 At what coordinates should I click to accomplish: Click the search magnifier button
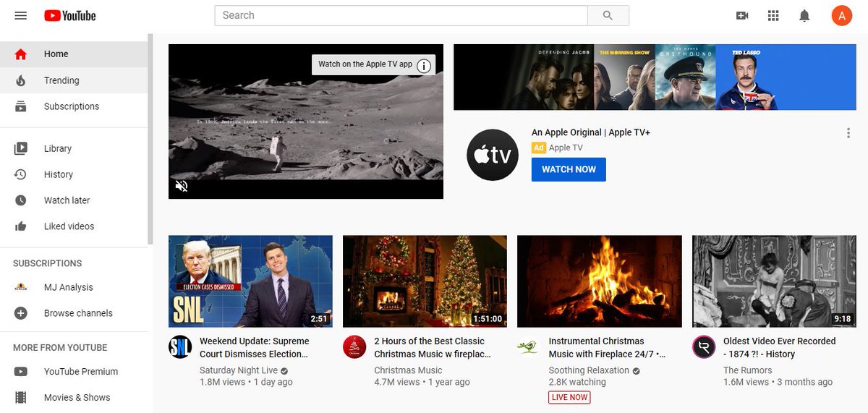(608, 15)
